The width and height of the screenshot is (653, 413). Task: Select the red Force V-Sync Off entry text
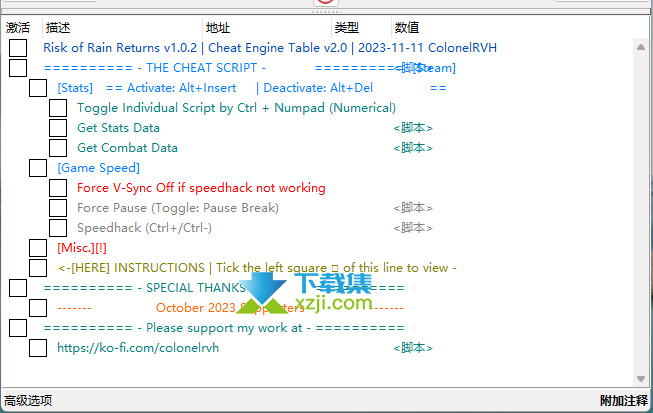pyautogui.click(x=201, y=188)
